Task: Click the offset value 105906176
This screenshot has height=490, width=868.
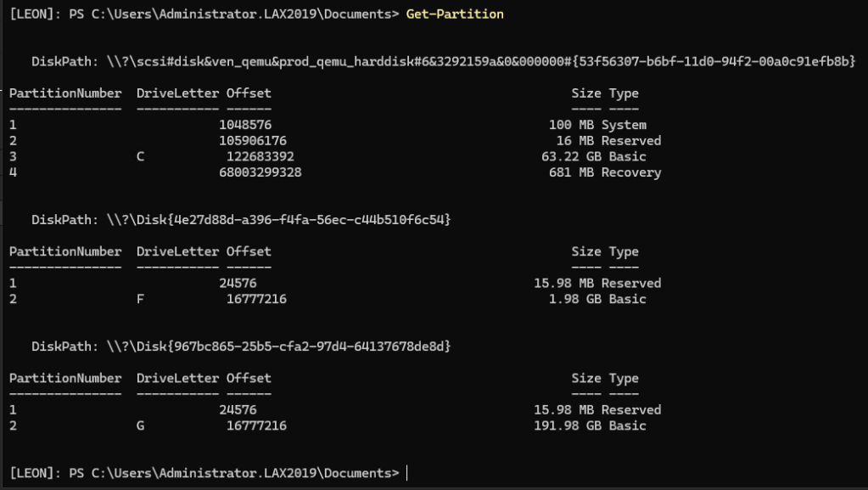Action: click(253, 141)
